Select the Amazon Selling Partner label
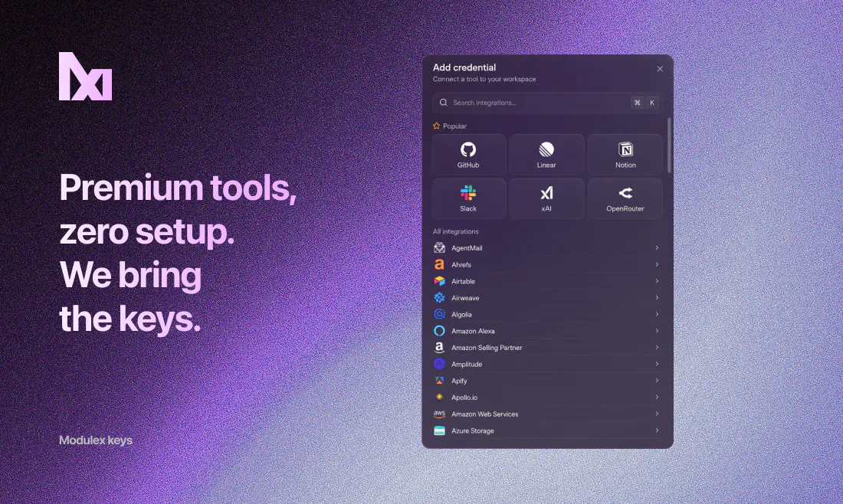843x504 pixels. tap(487, 348)
